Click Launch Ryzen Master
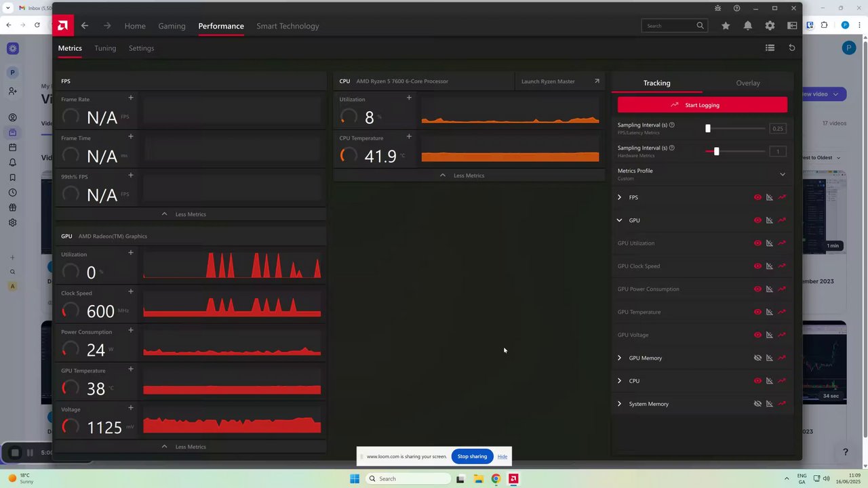The width and height of the screenshot is (868, 488). (x=560, y=81)
